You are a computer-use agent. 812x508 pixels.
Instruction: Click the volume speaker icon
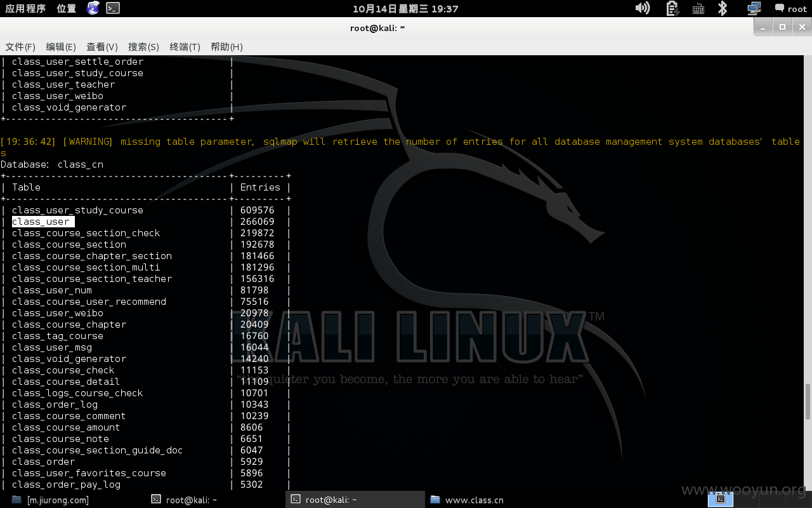(642, 8)
